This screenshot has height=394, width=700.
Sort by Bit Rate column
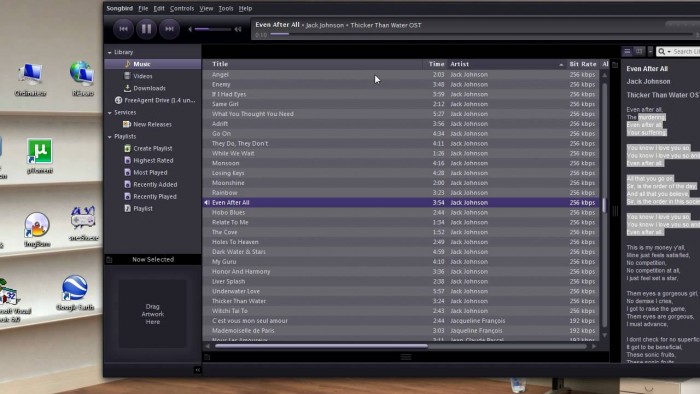[x=583, y=64]
